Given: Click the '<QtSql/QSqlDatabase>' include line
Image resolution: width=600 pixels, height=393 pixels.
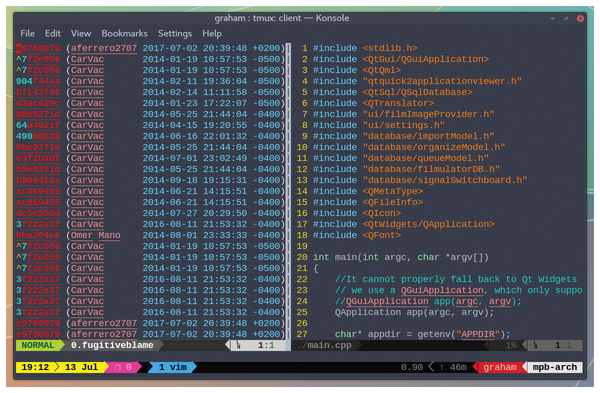Looking at the screenshot, I should (x=392, y=92).
